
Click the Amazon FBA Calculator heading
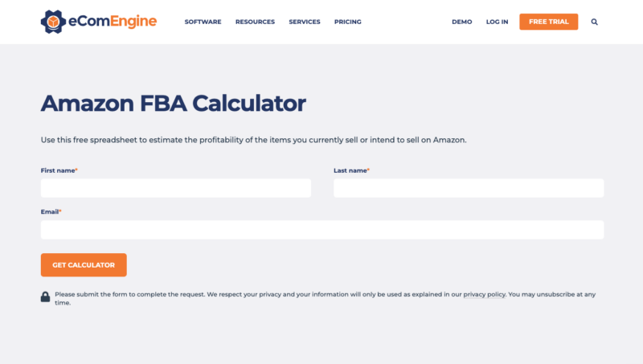[173, 104]
